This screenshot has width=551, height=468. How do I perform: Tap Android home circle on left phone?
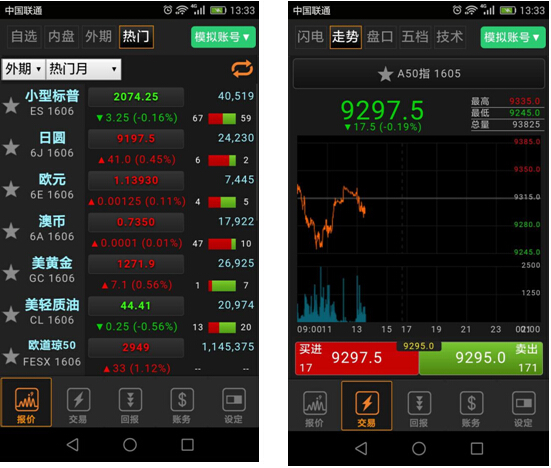(x=130, y=445)
